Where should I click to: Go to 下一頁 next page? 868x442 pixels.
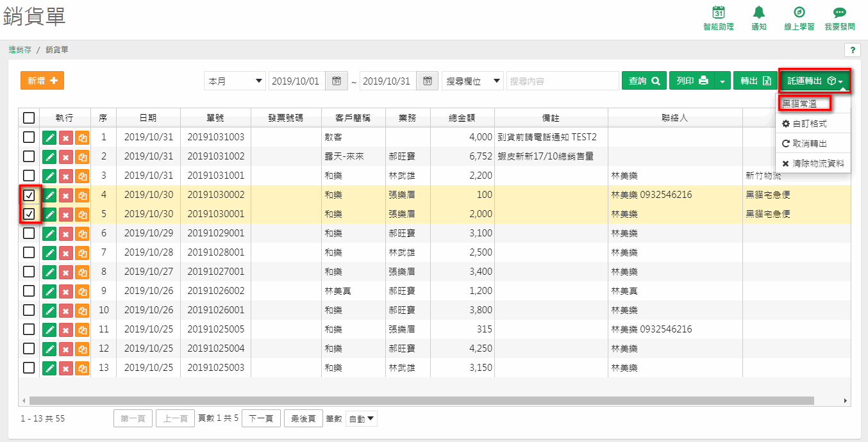(x=262, y=419)
